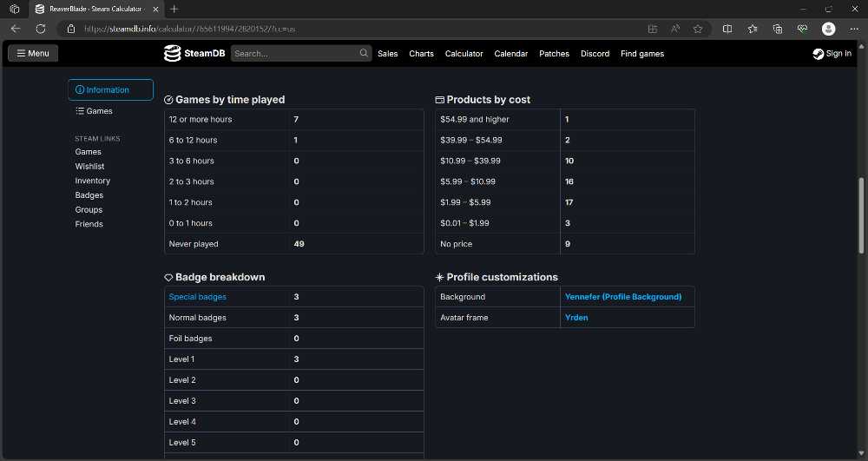Focus the SteamDB search field
The width and height of the screenshot is (868, 461).
tap(295, 53)
